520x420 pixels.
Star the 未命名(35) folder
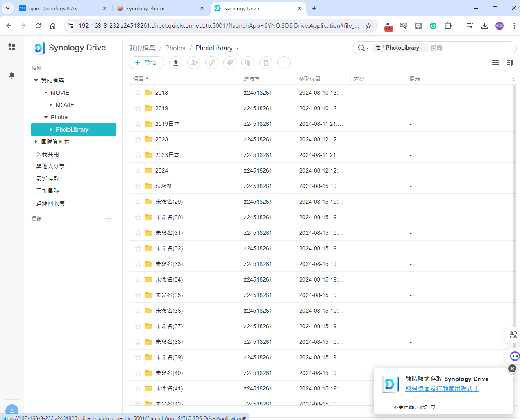coord(138,295)
